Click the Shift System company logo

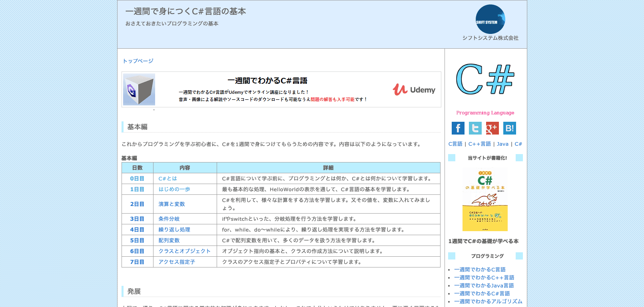[490, 19]
